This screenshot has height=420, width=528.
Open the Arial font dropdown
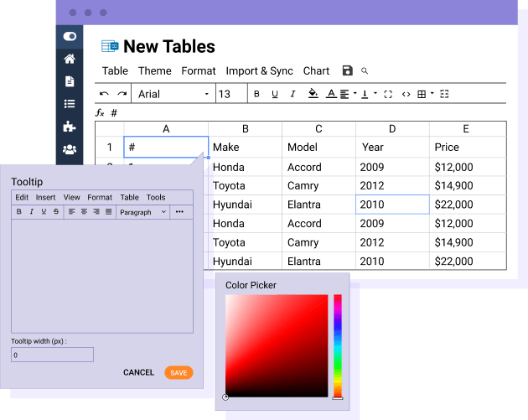click(x=173, y=94)
